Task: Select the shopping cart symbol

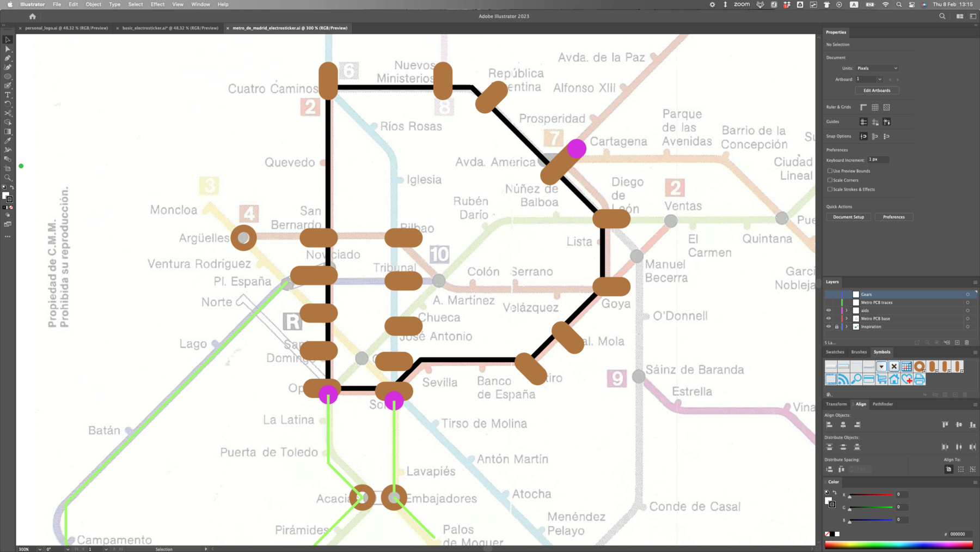Action: click(881, 379)
